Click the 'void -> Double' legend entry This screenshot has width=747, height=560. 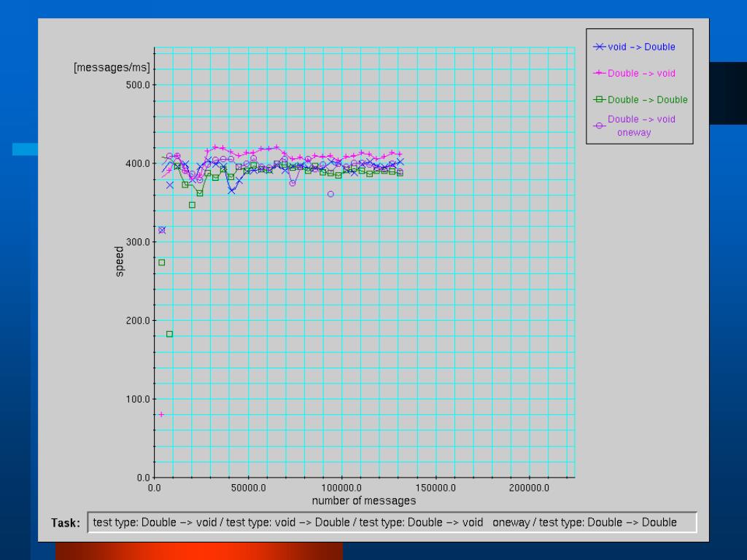pyautogui.click(x=634, y=47)
